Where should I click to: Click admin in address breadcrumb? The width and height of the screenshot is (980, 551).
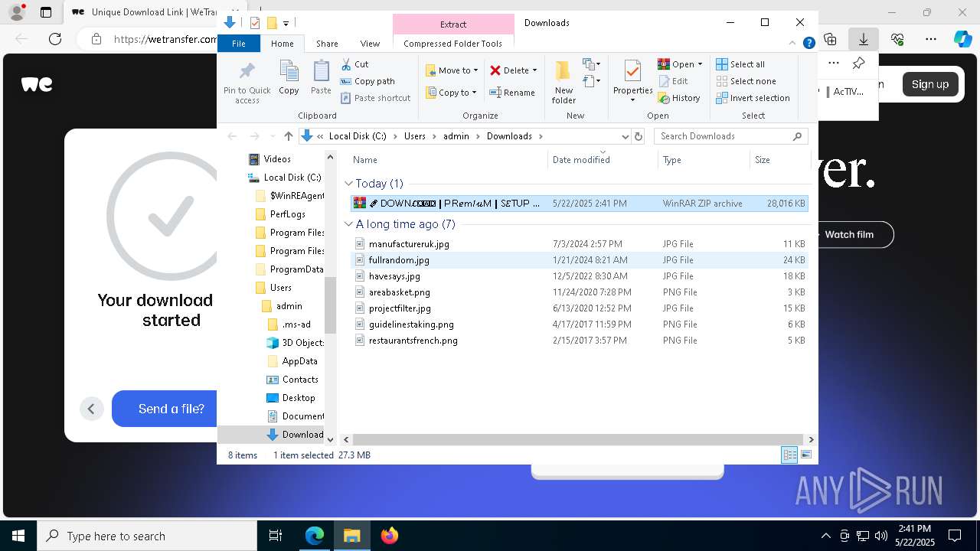456,136
